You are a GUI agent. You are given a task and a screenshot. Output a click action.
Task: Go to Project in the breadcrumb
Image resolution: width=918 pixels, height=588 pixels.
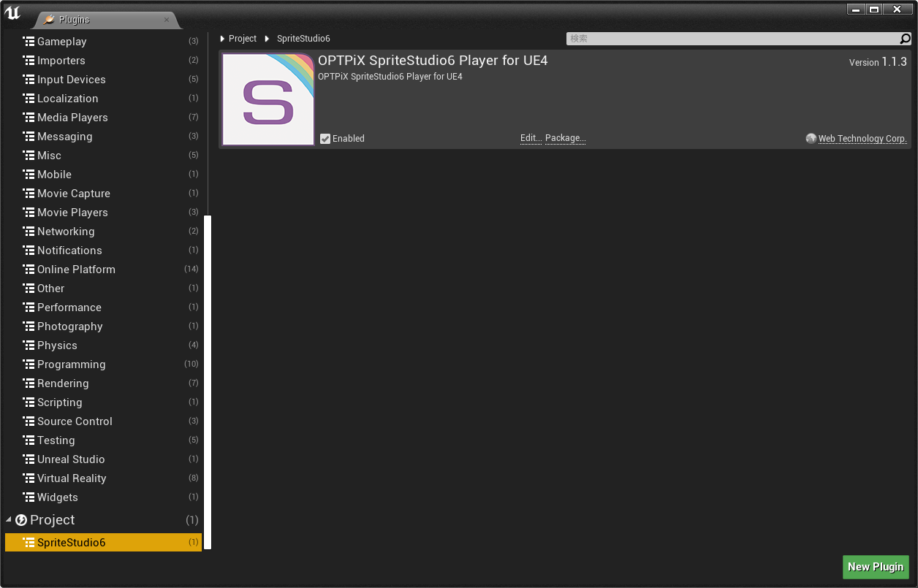[243, 39]
